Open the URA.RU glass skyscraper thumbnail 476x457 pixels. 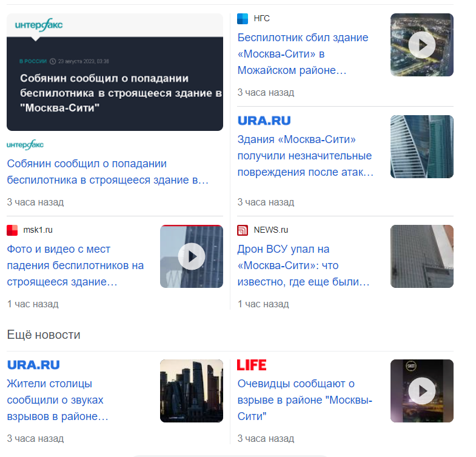click(x=421, y=147)
